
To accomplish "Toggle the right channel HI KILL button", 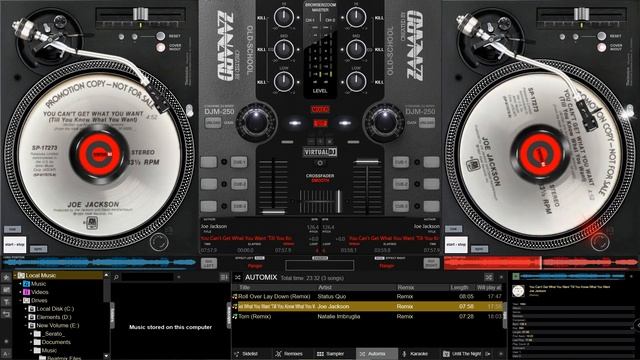I will [379, 18].
